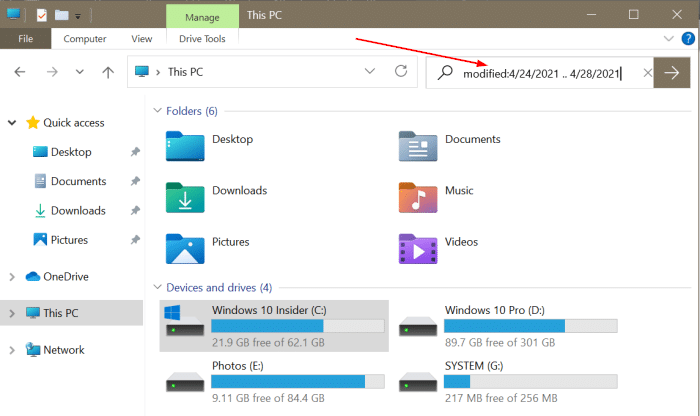This screenshot has width=700, height=416.
Task: Click the Photos (E:) usage bar
Action: tap(298, 382)
